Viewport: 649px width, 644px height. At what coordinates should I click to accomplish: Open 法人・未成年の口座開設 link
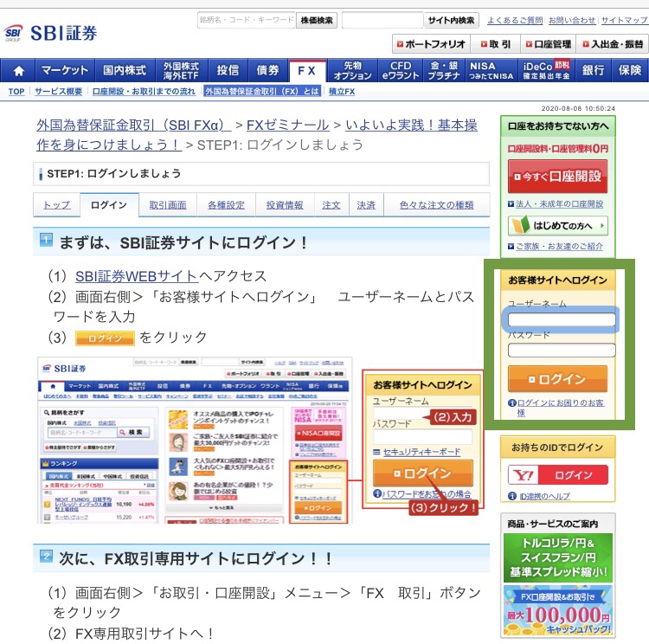coord(559,203)
